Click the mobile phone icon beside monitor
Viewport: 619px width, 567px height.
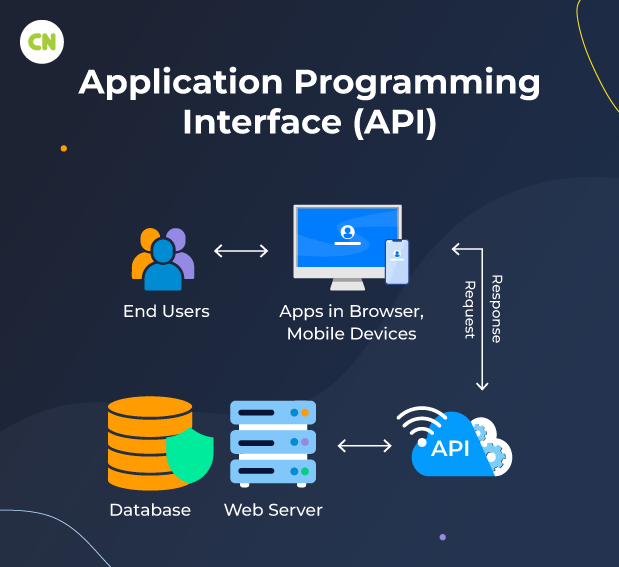(397, 261)
